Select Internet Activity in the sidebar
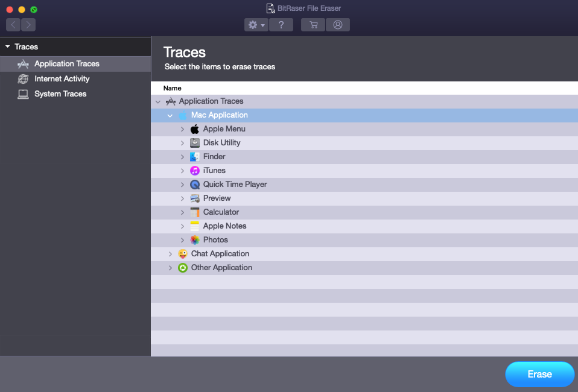 point(75,79)
